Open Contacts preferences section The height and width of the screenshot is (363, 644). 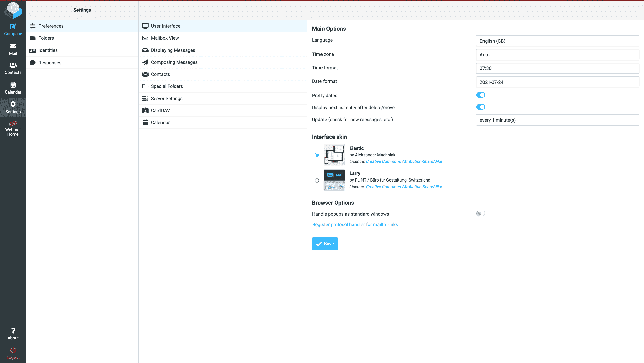(x=223, y=74)
